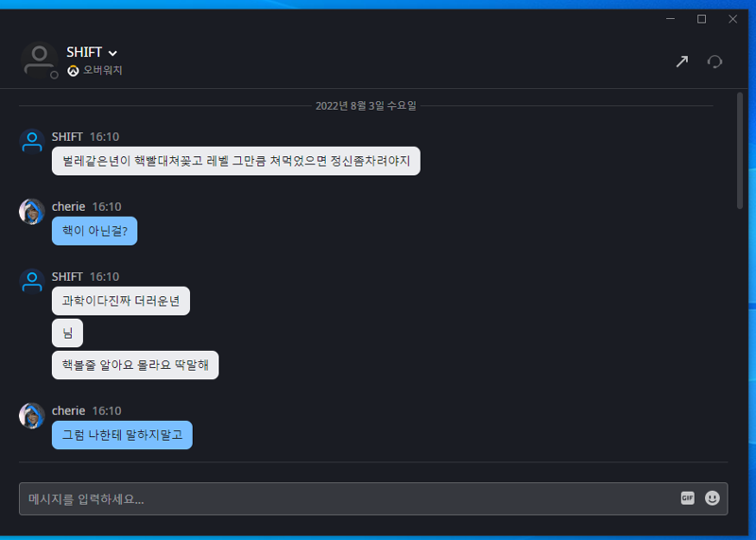Select the '과학이다진짜 더러운년' message bubble
756x540 pixels.
click(121, 301)
